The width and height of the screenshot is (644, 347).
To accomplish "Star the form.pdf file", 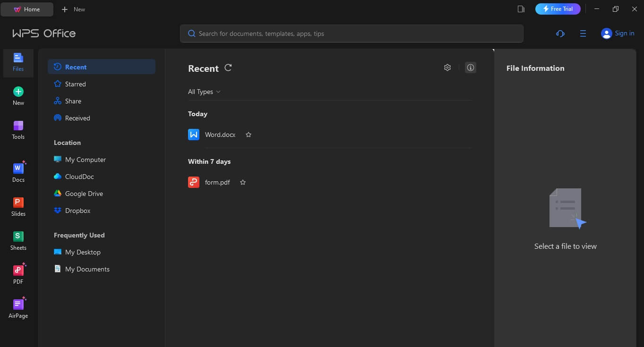I will [x=243, y=182].
